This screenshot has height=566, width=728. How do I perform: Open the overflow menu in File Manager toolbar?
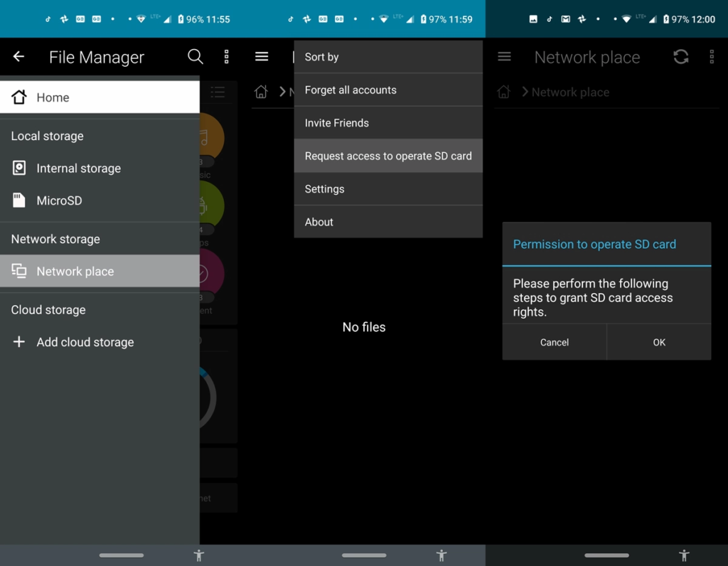pos(226,57)
